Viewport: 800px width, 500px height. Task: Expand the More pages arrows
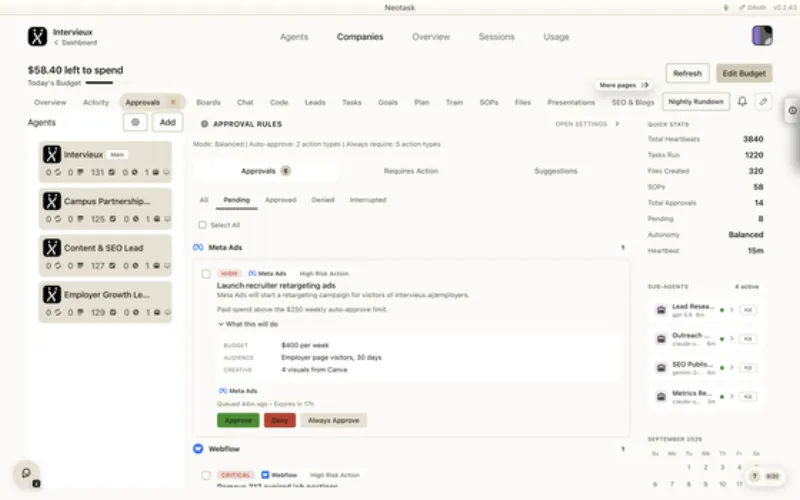[645, 85]
